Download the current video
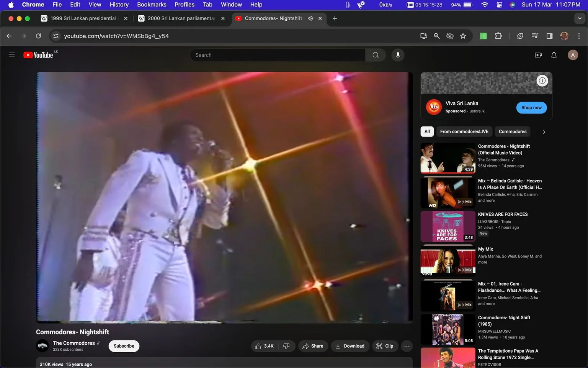588x368 pixels. pyautogui.click(x=350, y=346)
